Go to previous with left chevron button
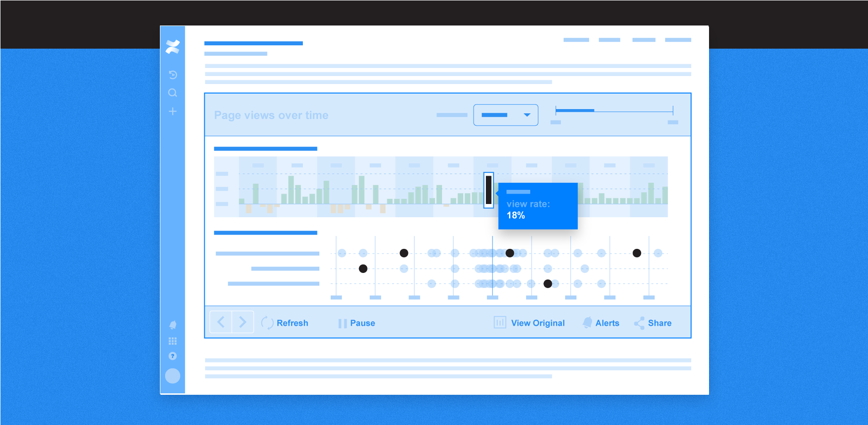Image resolution: width=868 pixels, height=425 pixels. 221,322
